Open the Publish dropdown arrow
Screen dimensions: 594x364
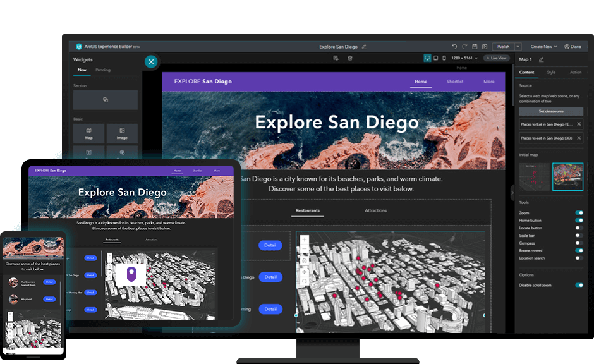point(518,46)
